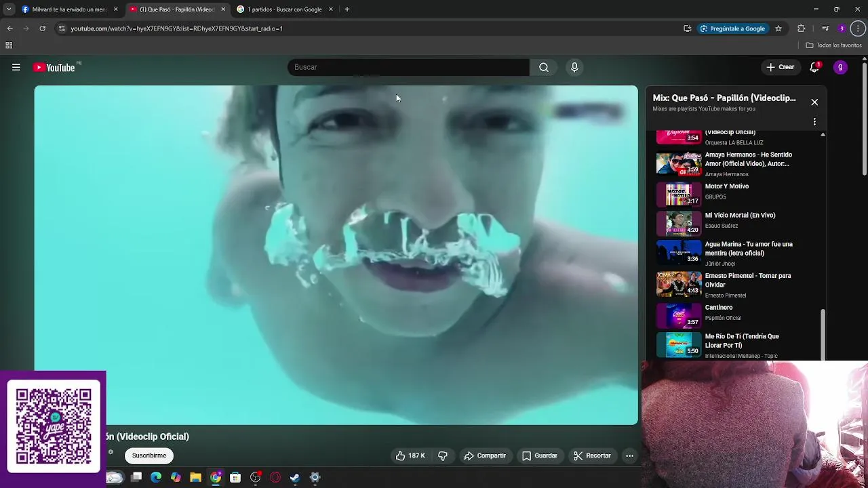Play Cantinero by Papillón Oficial

[736, 315]
